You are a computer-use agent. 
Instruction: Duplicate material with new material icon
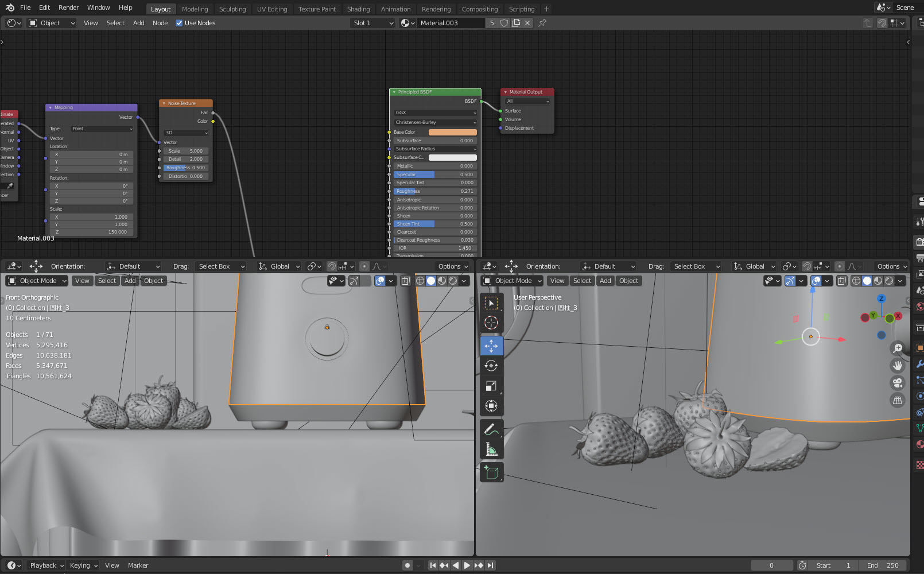coord(516,23)
